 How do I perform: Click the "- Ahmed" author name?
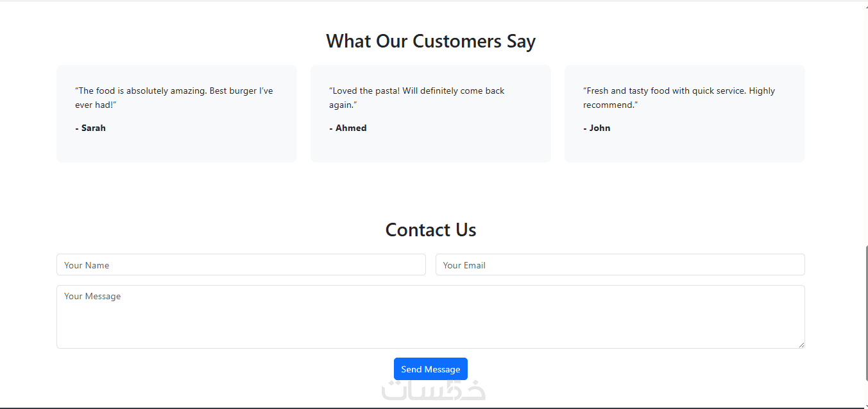point(348,128)
